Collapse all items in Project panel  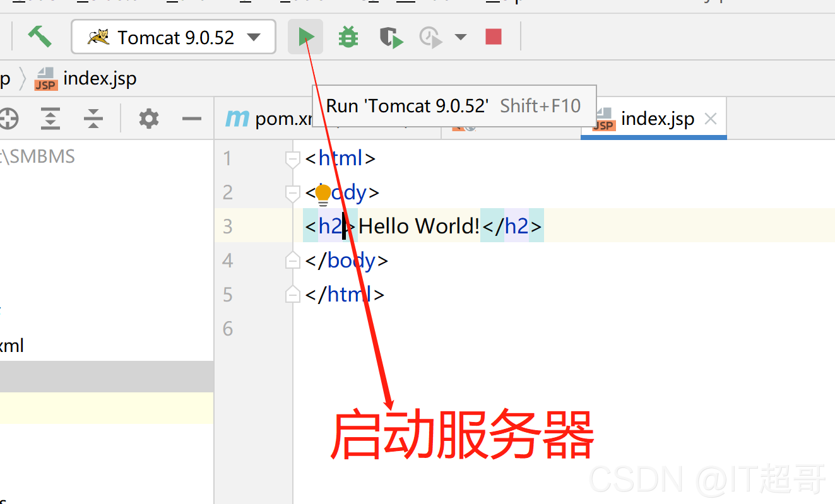click(93, 119)
